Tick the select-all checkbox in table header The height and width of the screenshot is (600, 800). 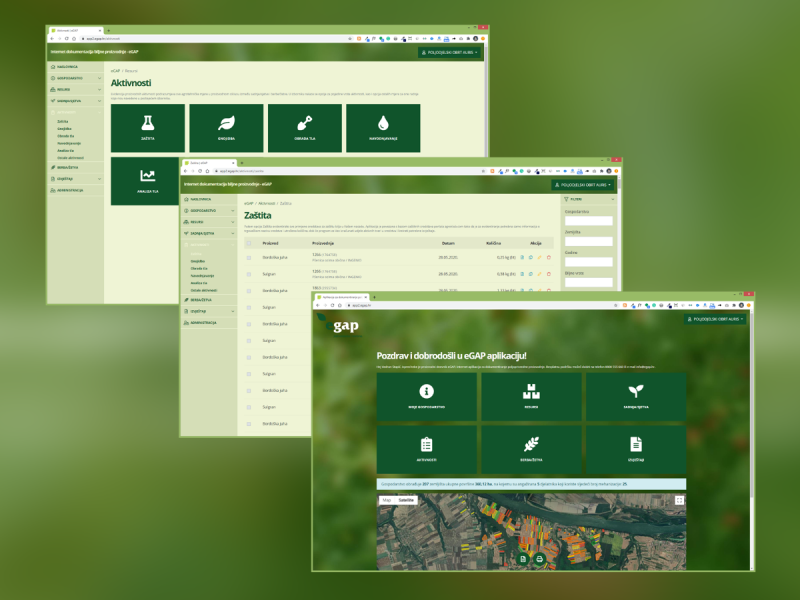(249, 243)
